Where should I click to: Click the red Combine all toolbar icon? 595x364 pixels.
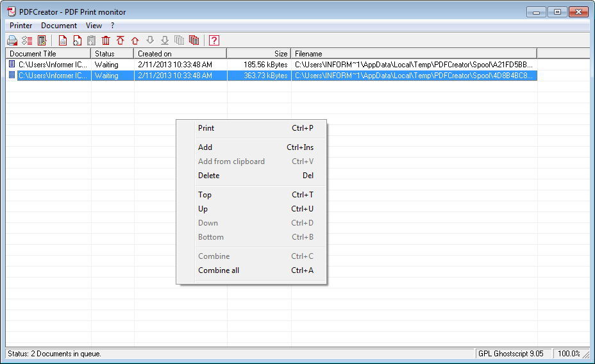[x=194, y=40]
